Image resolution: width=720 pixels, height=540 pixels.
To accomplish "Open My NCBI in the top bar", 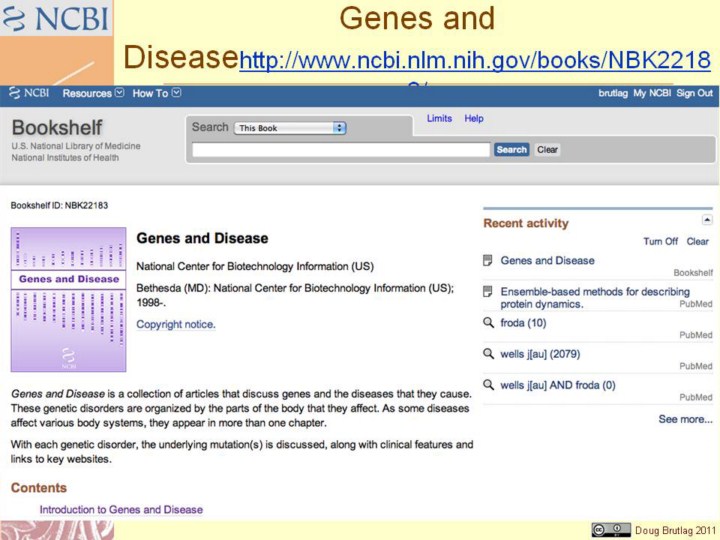I will point(652,93).
